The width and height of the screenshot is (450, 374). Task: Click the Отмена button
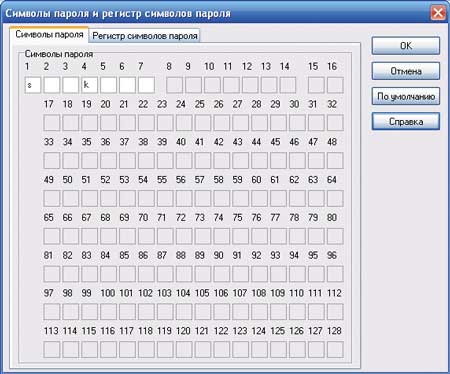coord(406,71)
